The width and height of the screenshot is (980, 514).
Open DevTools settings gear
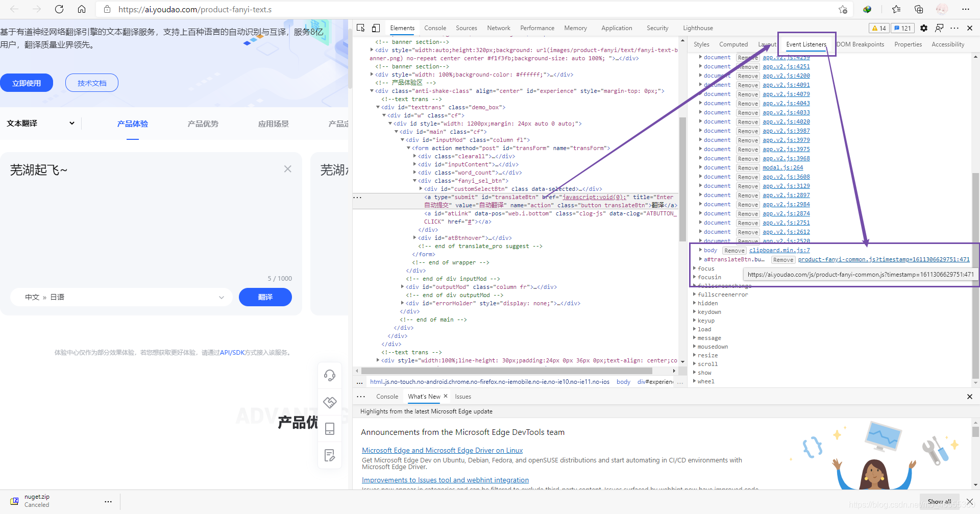pyautogui.click(x=924, y=28)
